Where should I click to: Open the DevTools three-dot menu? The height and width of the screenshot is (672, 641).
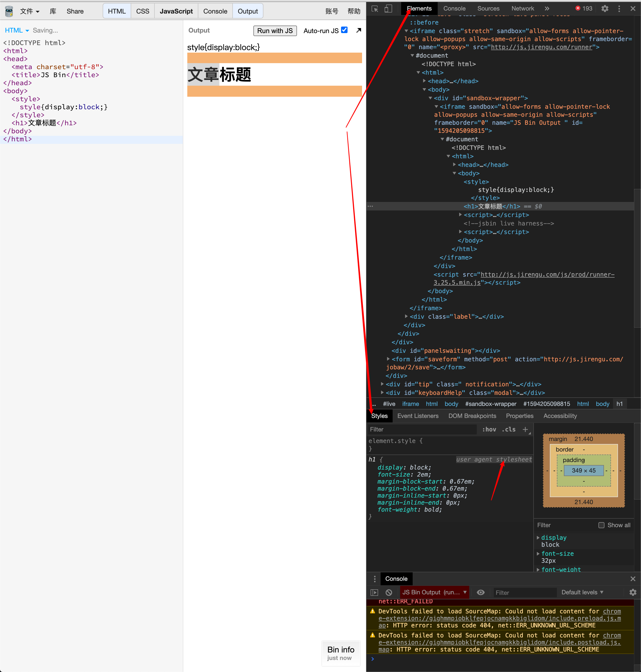(x=619, y=9)
